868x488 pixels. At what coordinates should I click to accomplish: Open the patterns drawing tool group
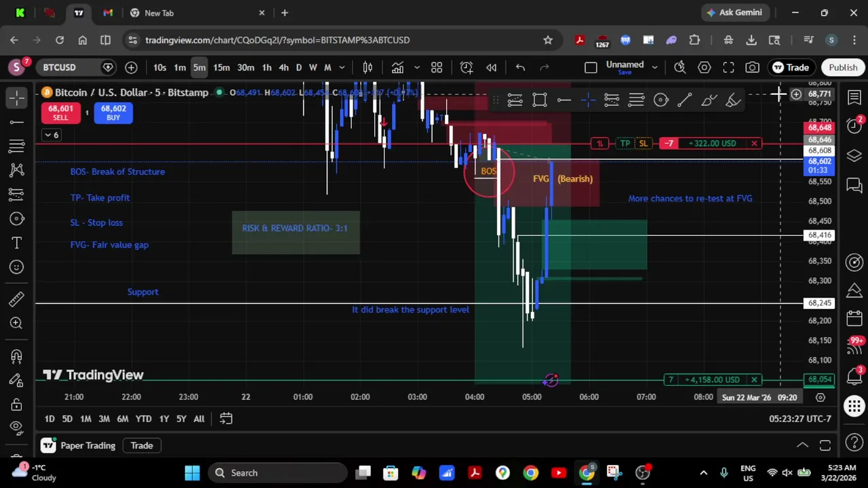coord(17,170)
